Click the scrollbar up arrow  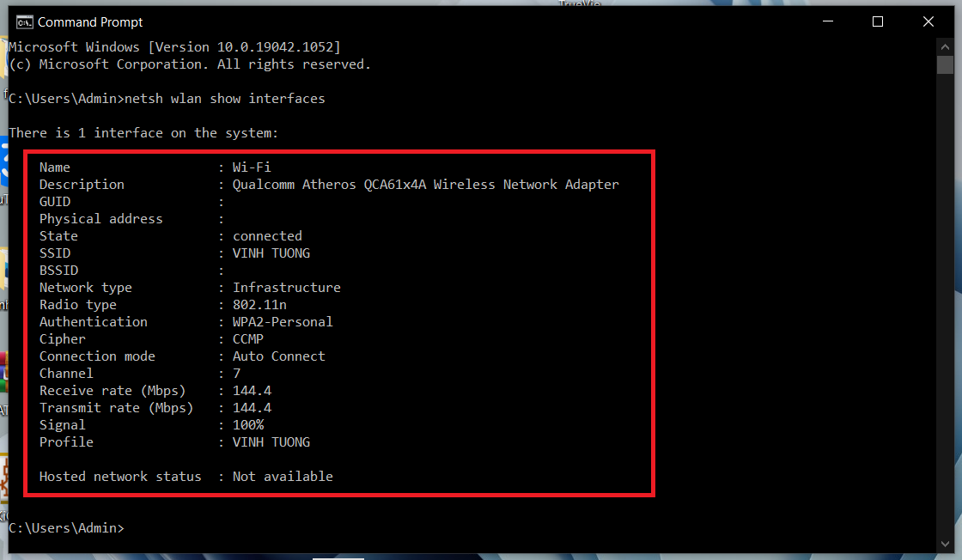tap(945, 46)
